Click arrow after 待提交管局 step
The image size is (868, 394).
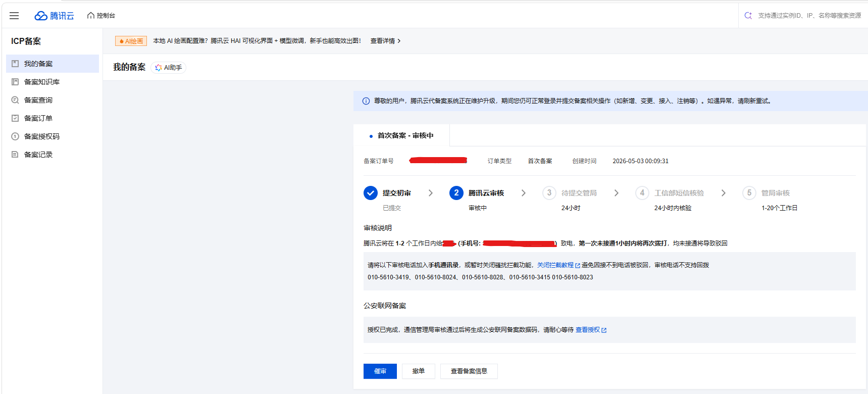click(617, 193)
